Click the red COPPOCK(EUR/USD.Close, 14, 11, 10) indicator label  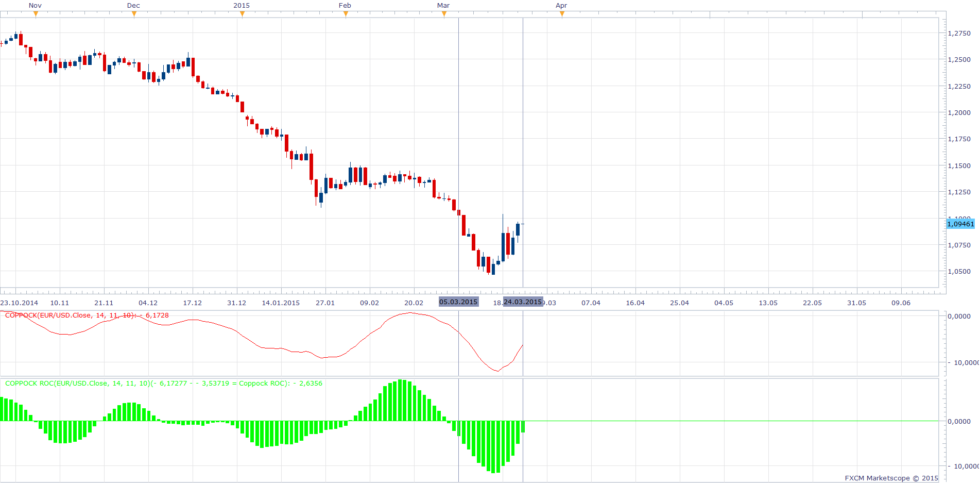pos(87,315)
